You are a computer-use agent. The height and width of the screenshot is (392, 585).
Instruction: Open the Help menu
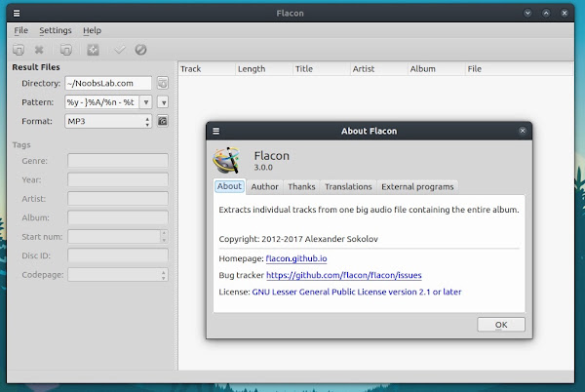tap(92, 30)
